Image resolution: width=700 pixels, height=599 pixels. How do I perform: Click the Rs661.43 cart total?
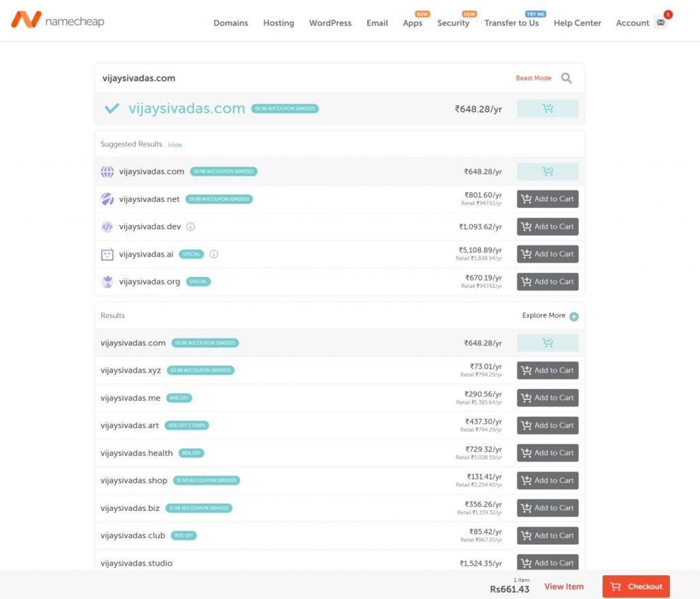(x=509, y=589)
